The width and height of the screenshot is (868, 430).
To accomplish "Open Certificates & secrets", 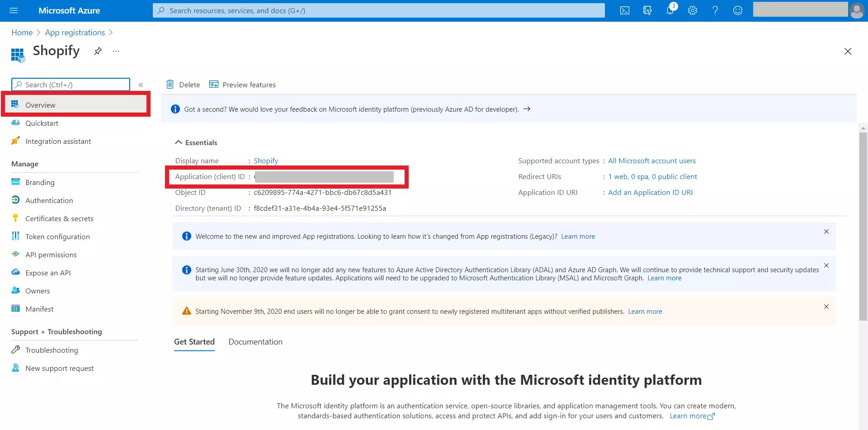I will tap(60, 218).
